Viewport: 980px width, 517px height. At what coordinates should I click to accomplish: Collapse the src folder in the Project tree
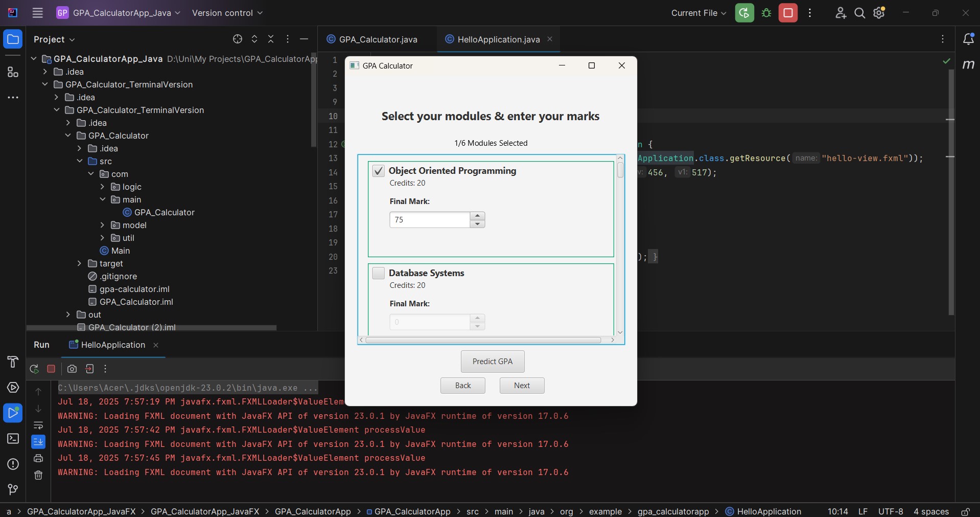80,161
